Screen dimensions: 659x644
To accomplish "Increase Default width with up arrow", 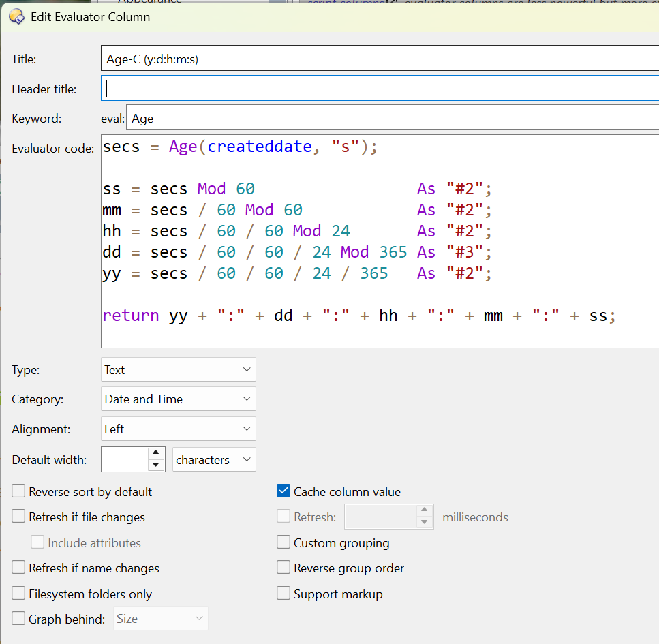I will [x=156, y=453].
